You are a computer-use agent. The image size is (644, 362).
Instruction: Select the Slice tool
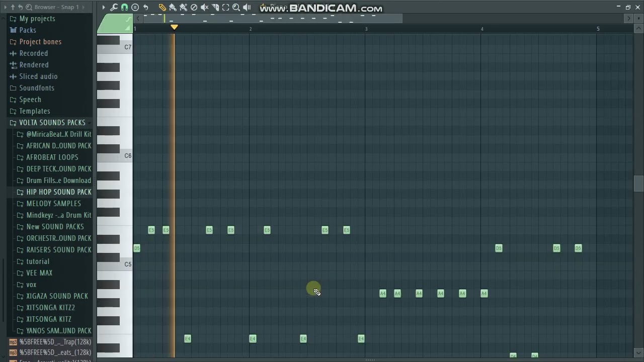(x=215, y=8)
